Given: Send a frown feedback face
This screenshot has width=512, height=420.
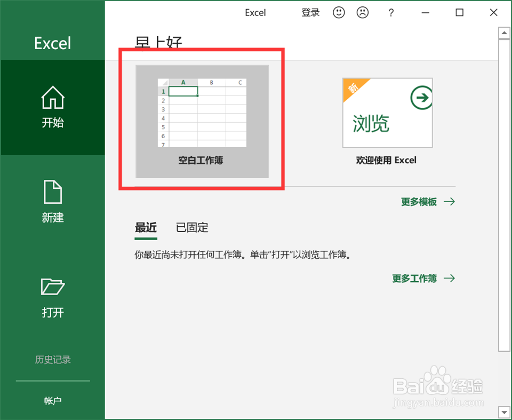Looking at the screenshot, I should (x=363, y=13).
